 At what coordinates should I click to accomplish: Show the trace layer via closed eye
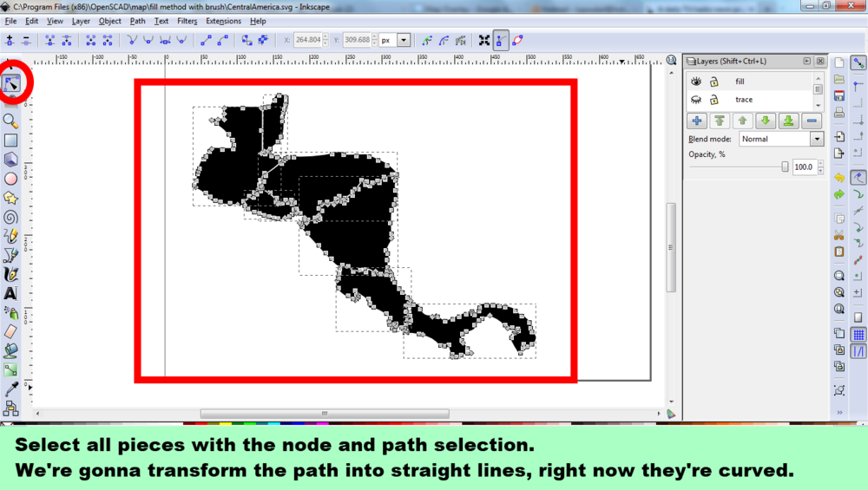point(694,100)
